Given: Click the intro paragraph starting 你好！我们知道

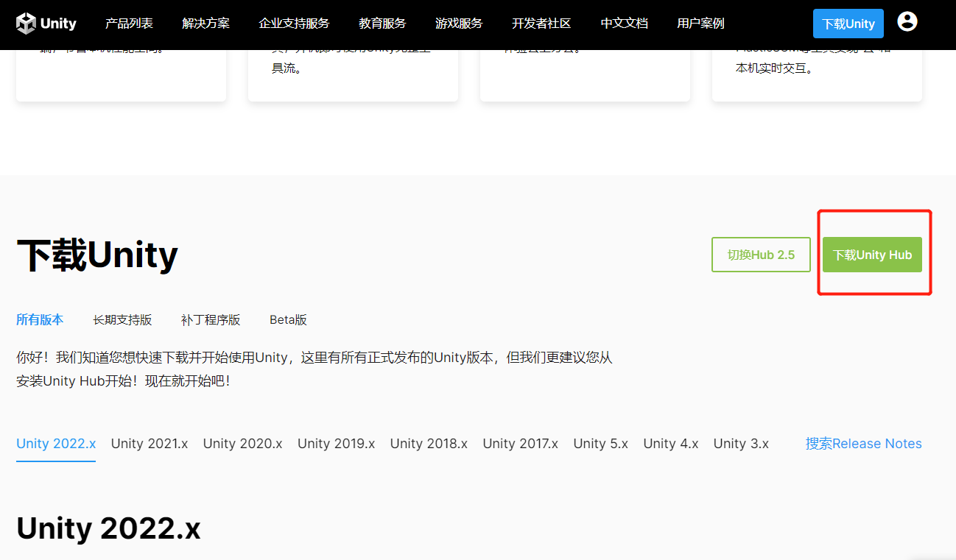Looking at the screenshot, I should coord(314,369).
